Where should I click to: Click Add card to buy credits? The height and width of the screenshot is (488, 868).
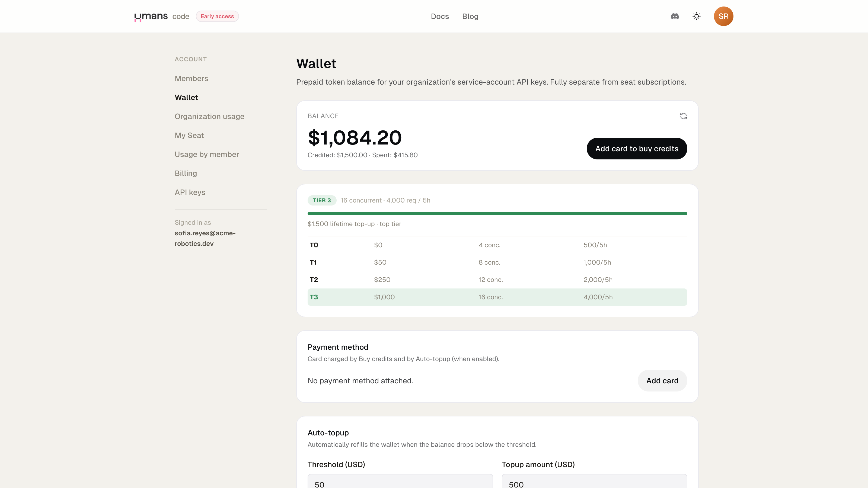point(637,149)
